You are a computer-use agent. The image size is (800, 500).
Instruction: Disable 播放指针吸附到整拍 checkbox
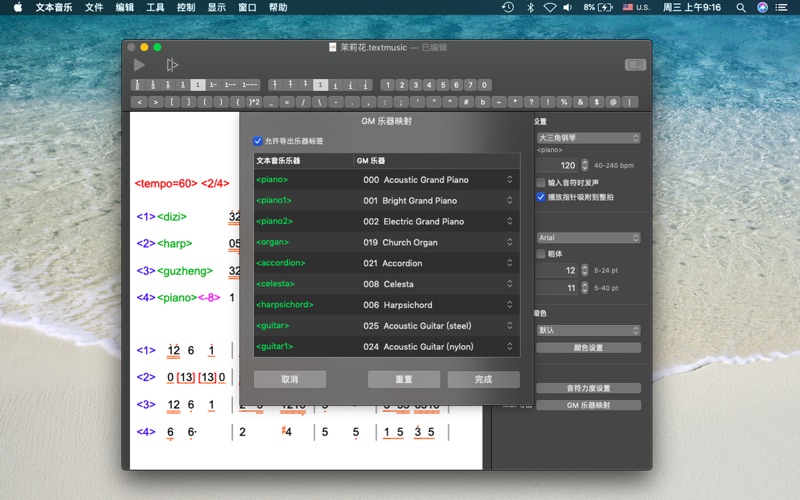[x=541, y=197]
